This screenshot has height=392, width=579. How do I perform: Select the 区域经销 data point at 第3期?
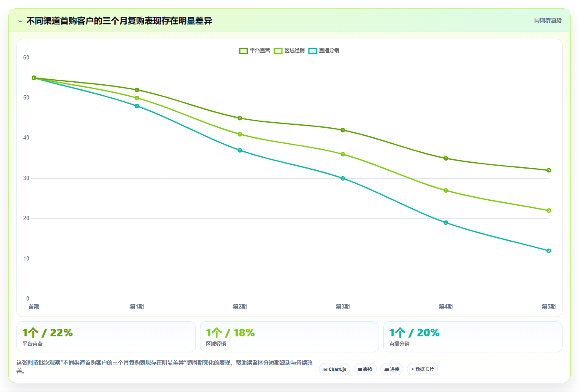click(x=343, y=154)
